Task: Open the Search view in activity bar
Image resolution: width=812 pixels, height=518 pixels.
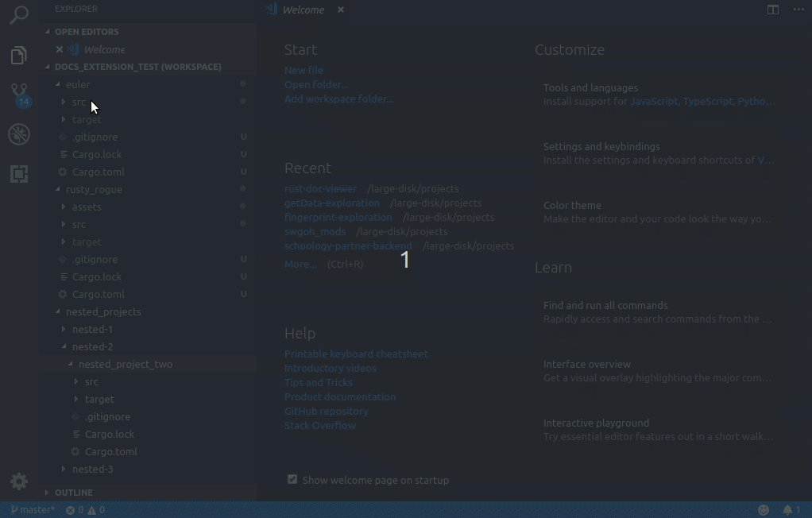Action: [x=19, y=14]
